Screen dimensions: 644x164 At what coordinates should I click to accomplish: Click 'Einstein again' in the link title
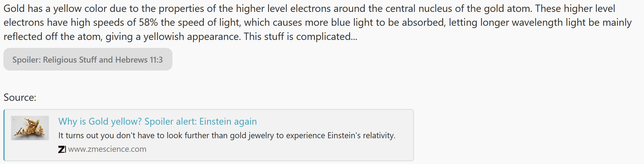[228, 122]
